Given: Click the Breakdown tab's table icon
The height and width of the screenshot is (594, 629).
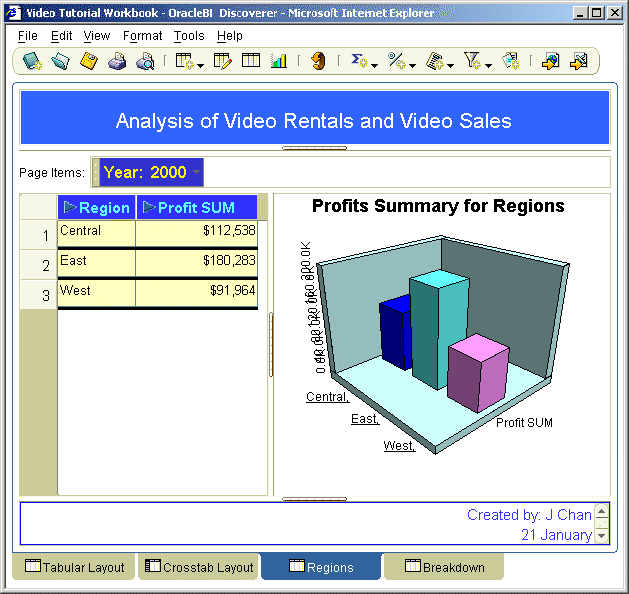Looking at the screenshot, I should point(412,566).
